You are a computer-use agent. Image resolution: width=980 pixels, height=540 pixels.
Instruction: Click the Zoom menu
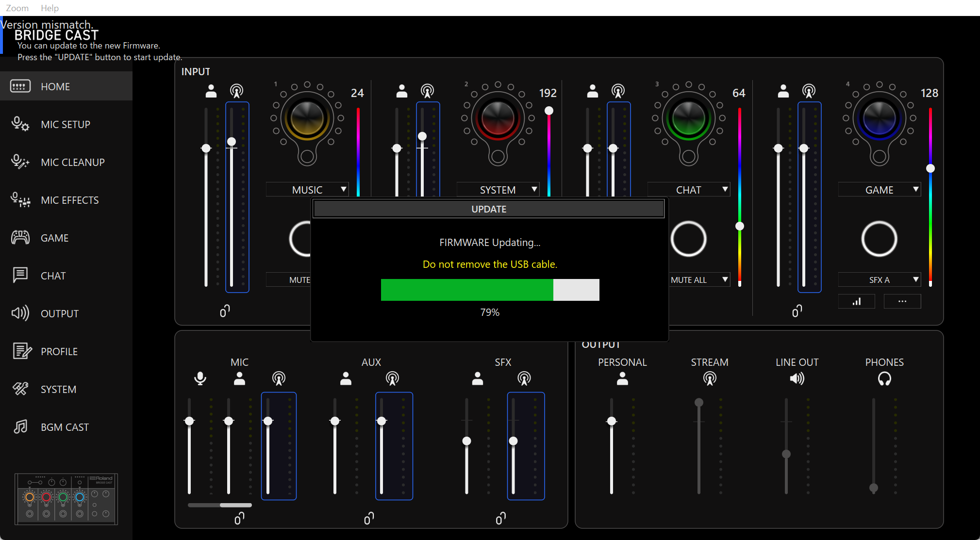[x=17, y=8]
